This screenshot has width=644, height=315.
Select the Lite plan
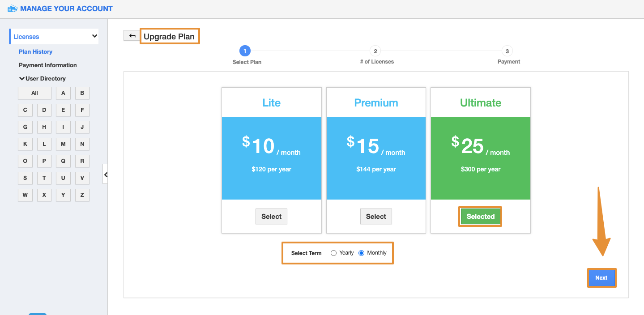[x=271, y=217]
